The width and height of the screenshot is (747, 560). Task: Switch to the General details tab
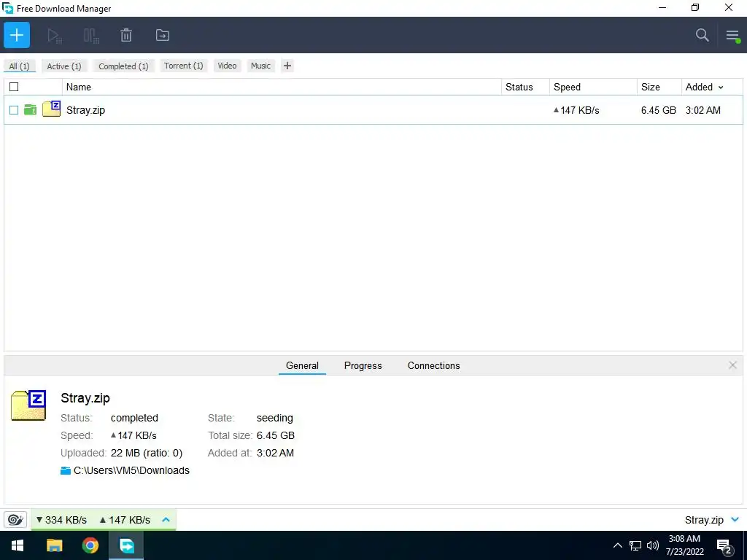[302, 365]
